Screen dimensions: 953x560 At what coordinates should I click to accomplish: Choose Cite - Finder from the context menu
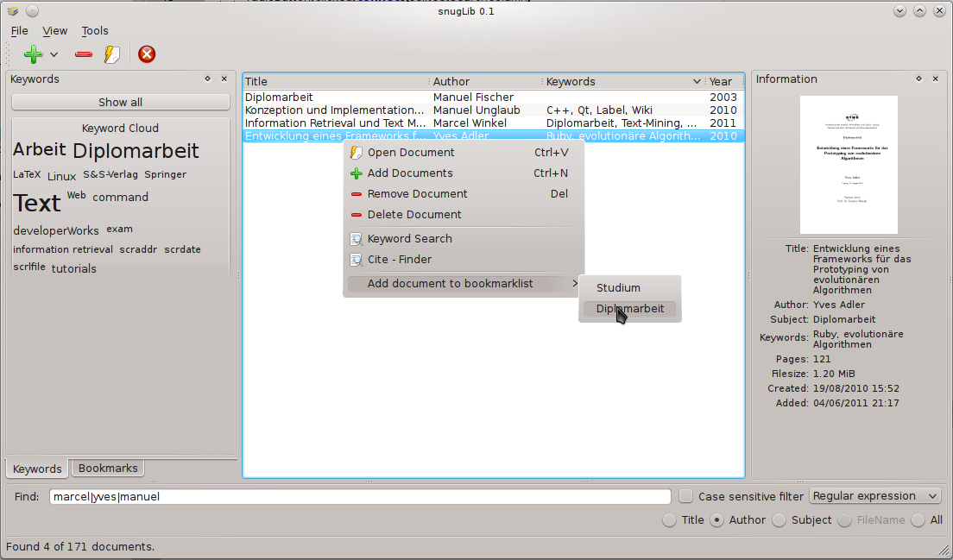(399, 260)
